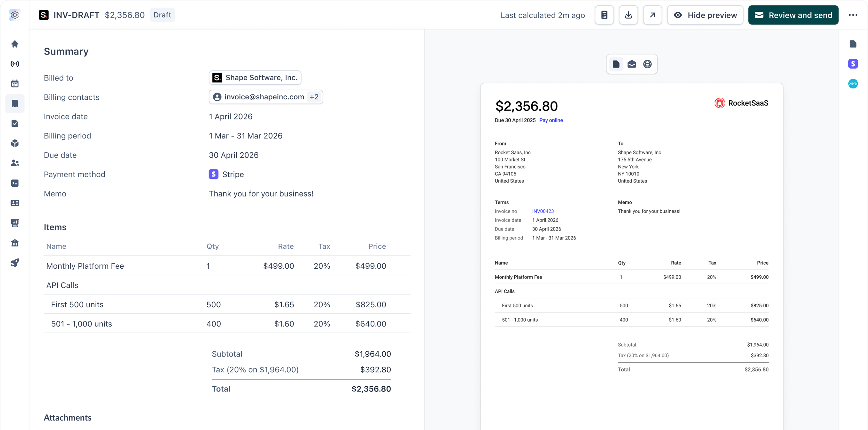Viewport: 868px width, 430px height.
Task: Open the Pay online link in preview
Action: 551,120
